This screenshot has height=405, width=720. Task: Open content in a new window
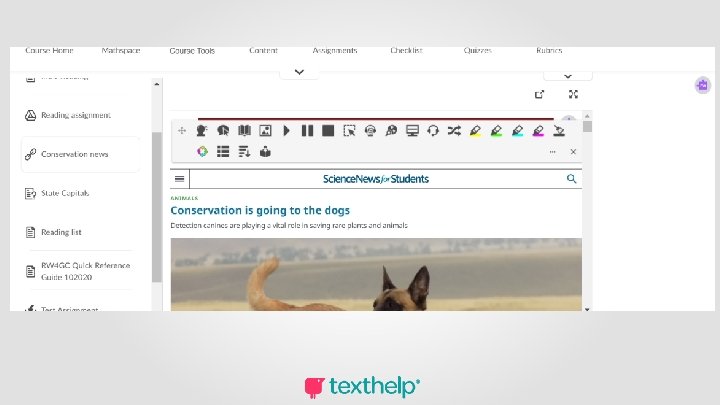(540, 94)
